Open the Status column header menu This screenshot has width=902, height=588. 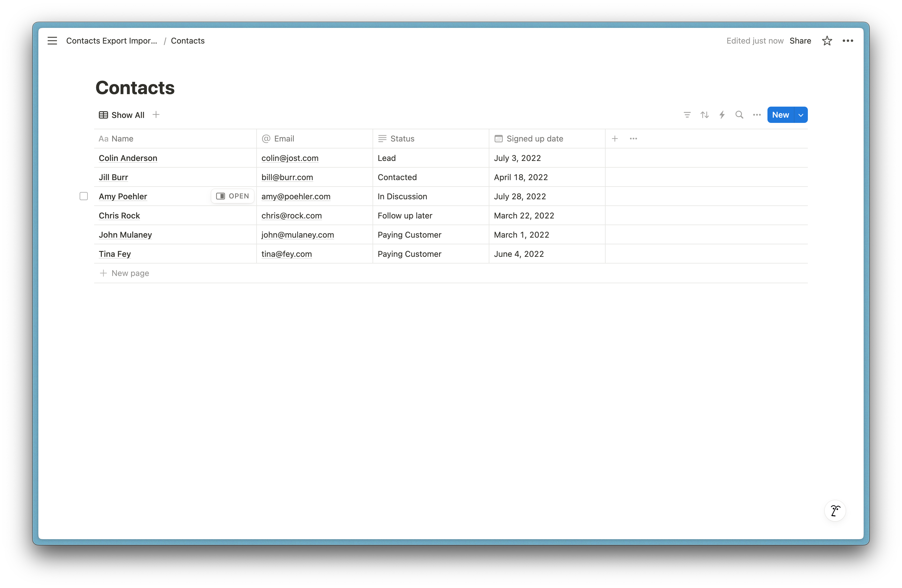(402, 139)
